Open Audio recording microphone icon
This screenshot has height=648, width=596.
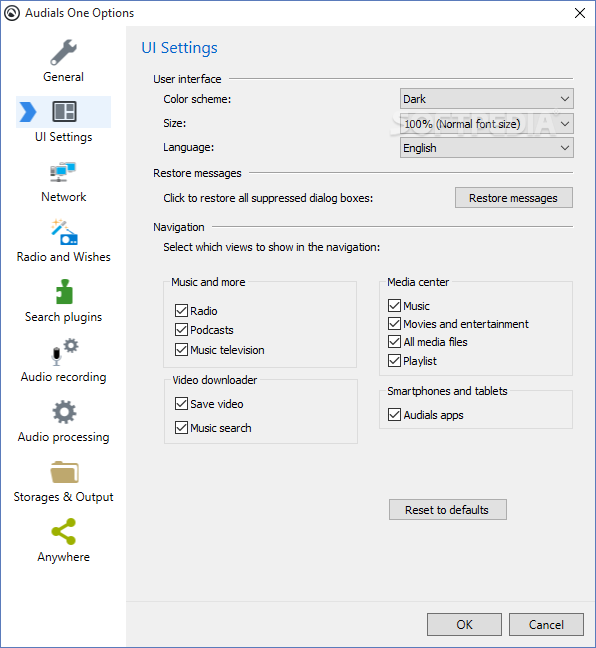click(x=64, y=352)
